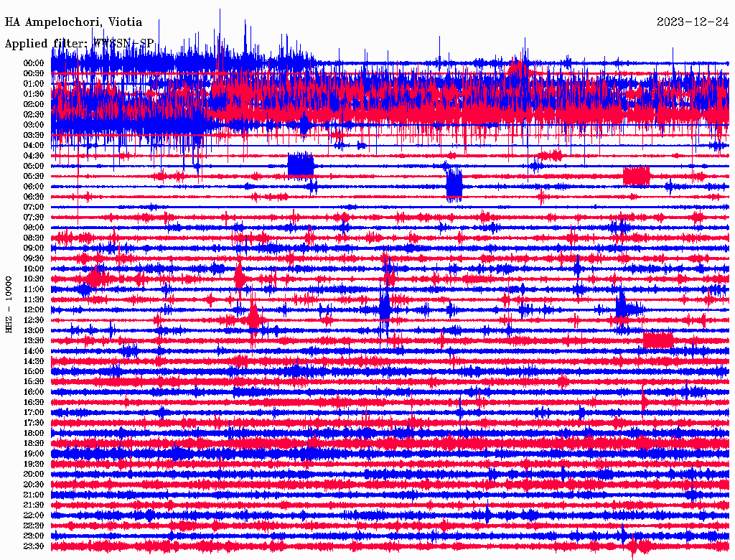Click the solid blue signal block on the 06:00 trace
Image resolution: width=735 pixels, height=560 pixels.
pyautogui.click(x=454, y=185)
